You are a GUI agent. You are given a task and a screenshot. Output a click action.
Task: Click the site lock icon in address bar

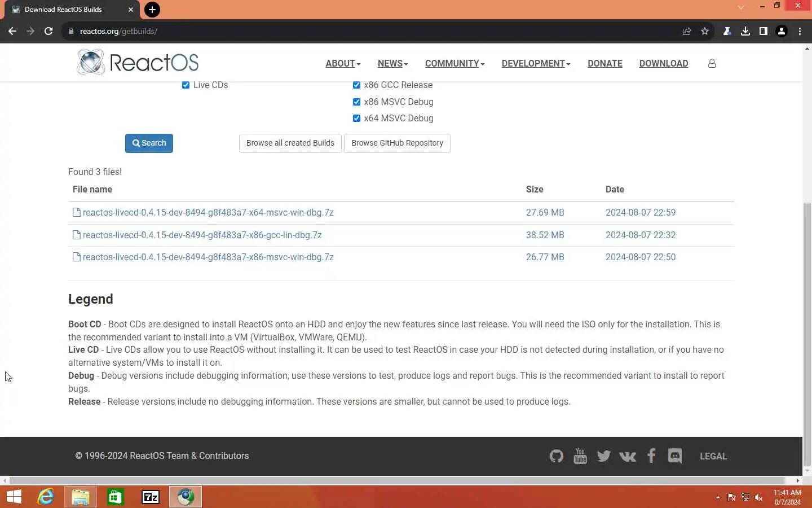pyautogui.click(x=70, y=31)
